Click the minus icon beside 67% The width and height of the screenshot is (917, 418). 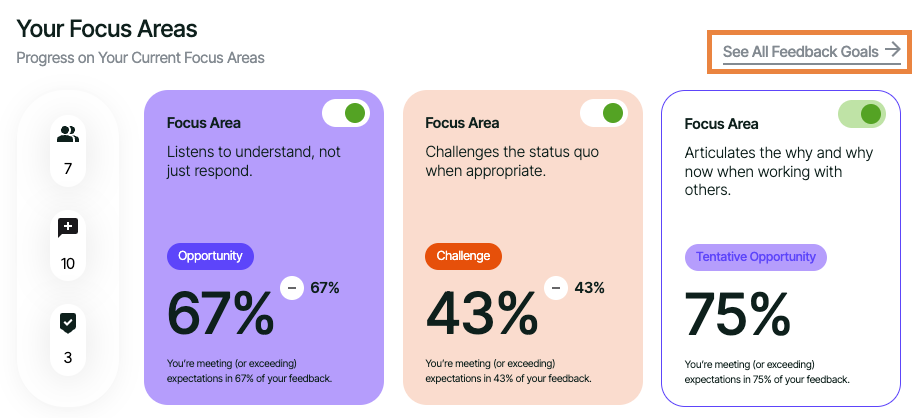292,288
